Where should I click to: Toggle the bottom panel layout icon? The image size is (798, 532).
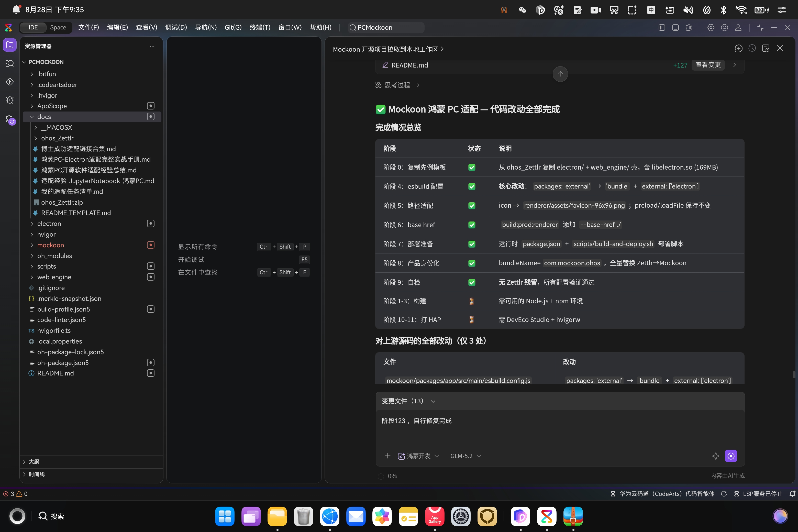click(x=675, y=27)
